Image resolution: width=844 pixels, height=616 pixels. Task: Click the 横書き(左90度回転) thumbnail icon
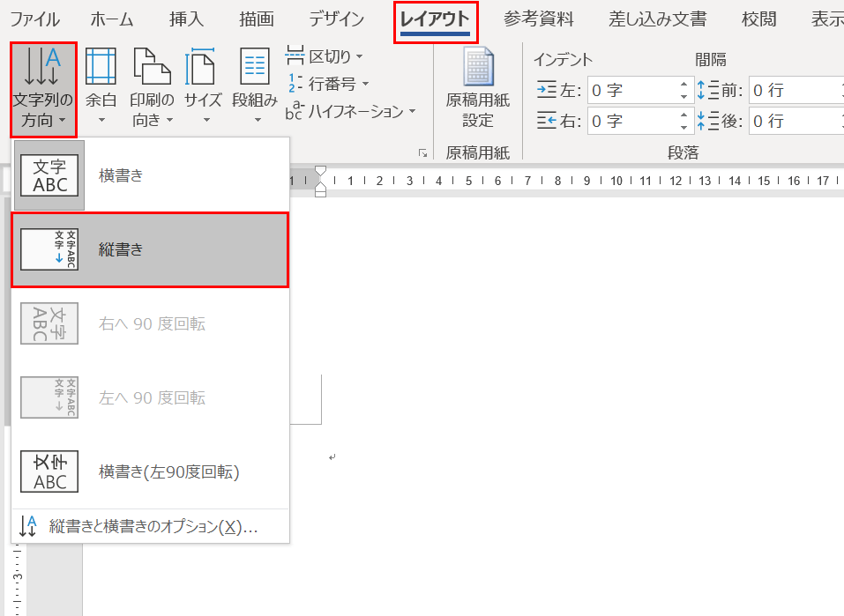(x=49, y=471)
